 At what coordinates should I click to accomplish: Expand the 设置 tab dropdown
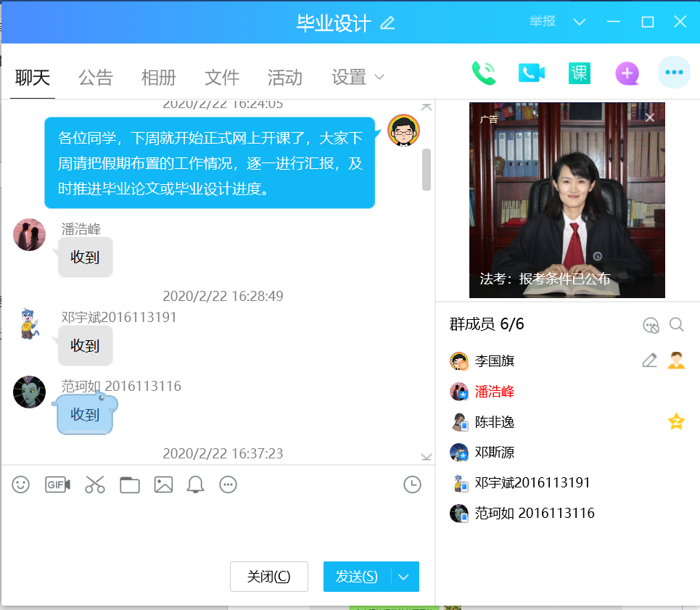(x=379, y=77)
